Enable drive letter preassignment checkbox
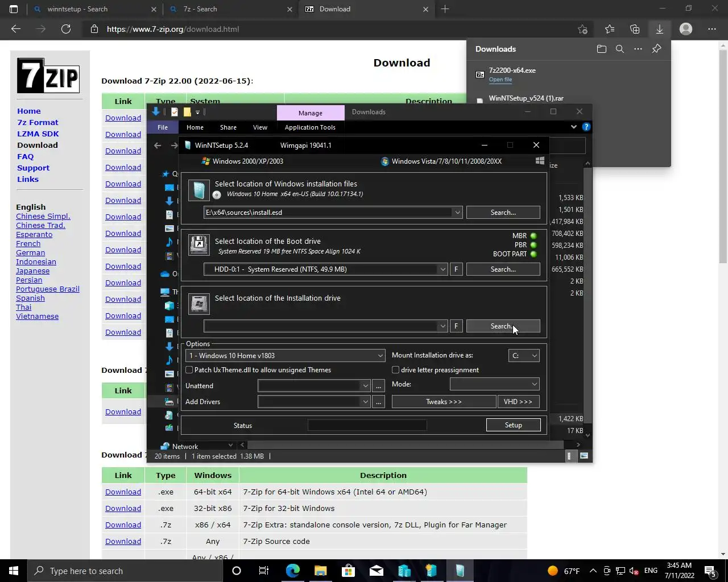The height and width of the screenshot is (582, 728). click(395, 370)
